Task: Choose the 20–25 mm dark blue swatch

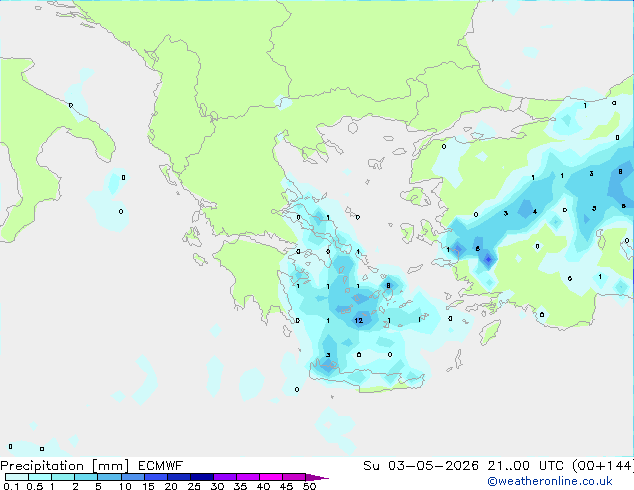Action: click(179, 477)
